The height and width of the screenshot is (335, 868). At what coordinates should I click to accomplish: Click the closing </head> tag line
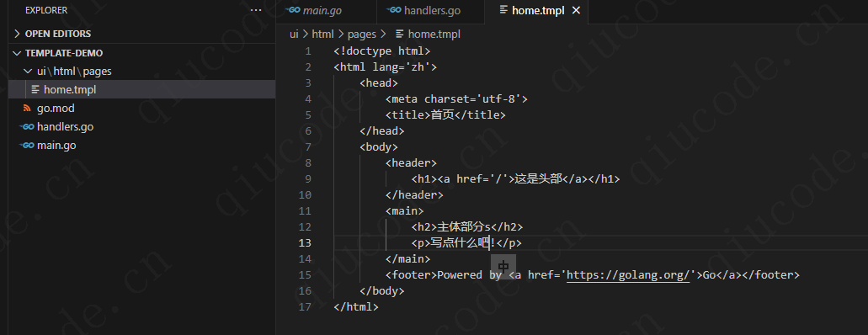[382, 131]
